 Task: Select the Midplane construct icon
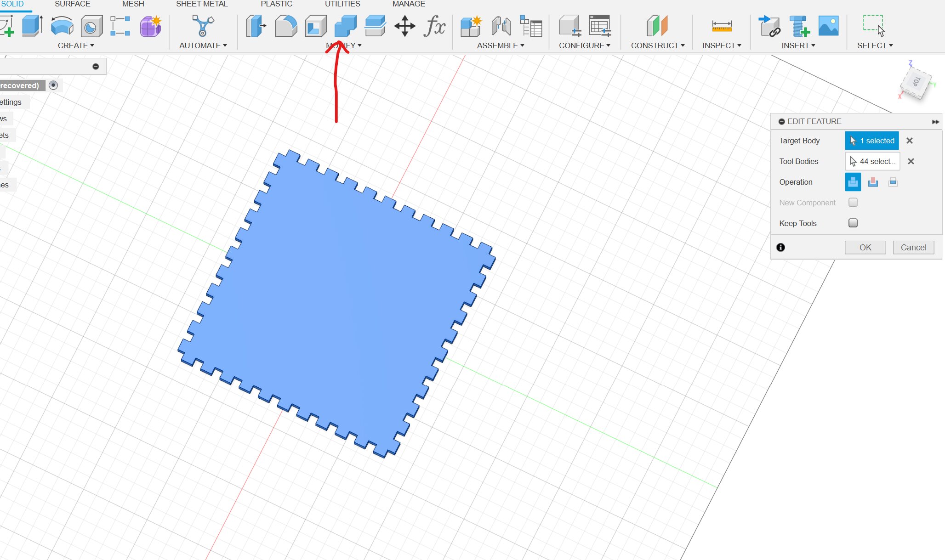point(657,26)
